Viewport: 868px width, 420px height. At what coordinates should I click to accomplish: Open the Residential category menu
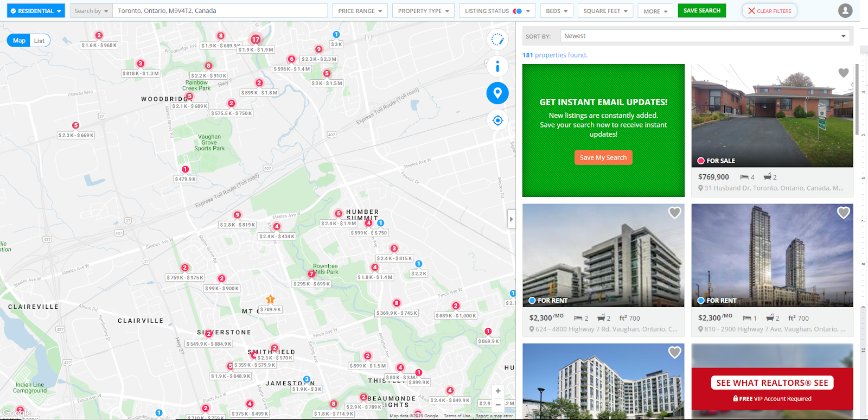tap(36, 11)
